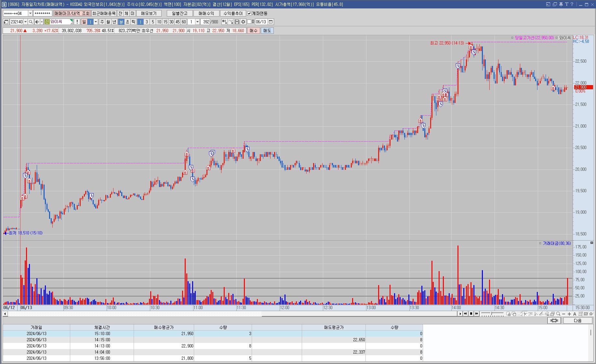Viewport: 596px width, 364px height.
Task: Click the red 매수 buy button
Action: (253, 31)
